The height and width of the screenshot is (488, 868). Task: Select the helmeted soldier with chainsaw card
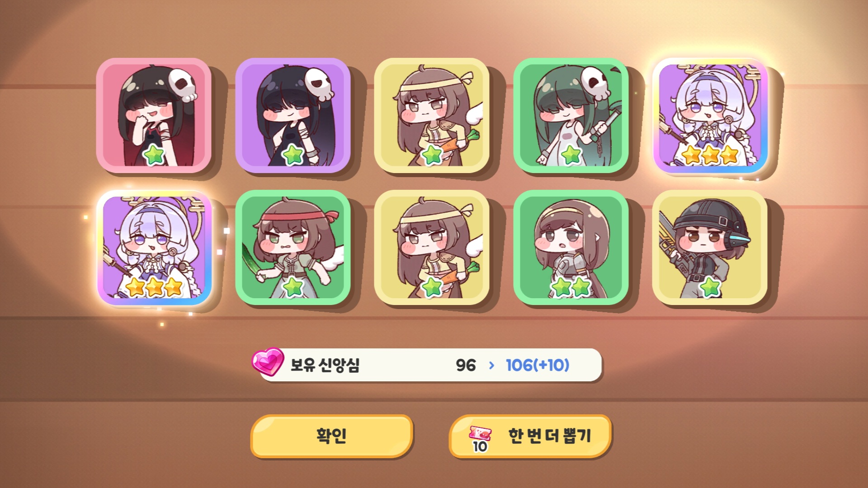[x=710, y=248]
